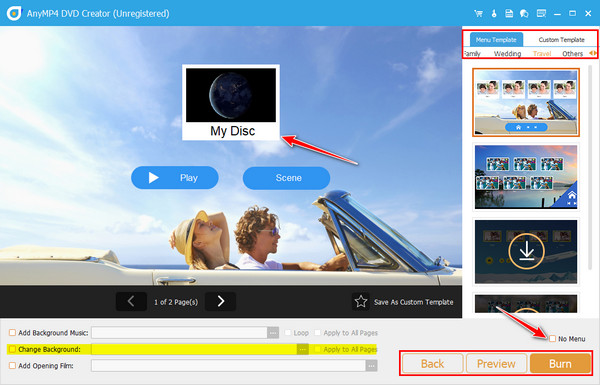
Task: Enable Add Background Music checkbox
Action: point(12,333)
